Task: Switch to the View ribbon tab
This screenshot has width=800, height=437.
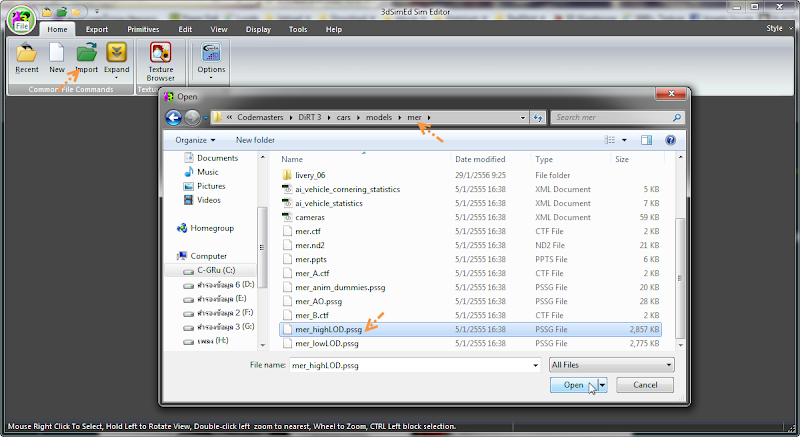Action: [x=219, y=30]
